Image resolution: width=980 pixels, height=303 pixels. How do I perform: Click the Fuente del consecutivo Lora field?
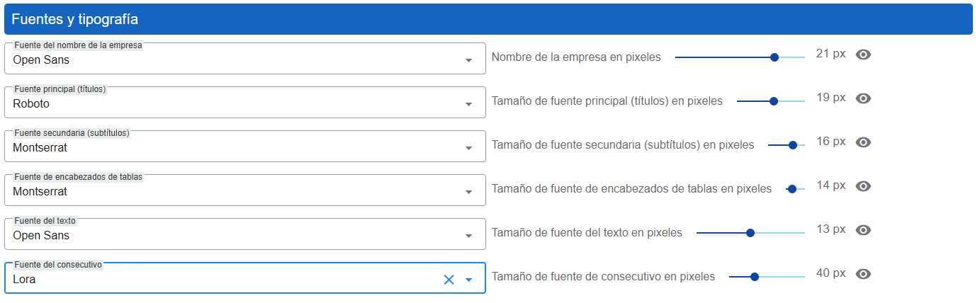coord(213,280)
